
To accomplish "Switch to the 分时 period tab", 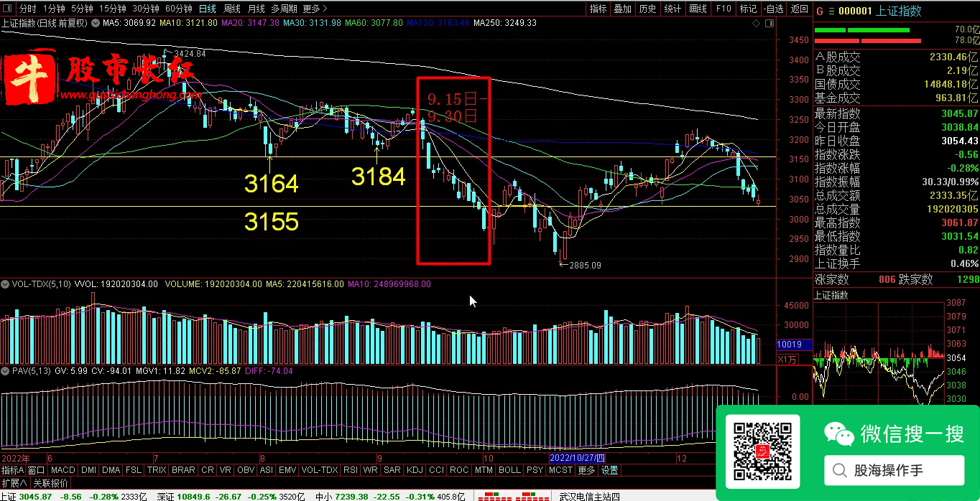I will (28, 9).
